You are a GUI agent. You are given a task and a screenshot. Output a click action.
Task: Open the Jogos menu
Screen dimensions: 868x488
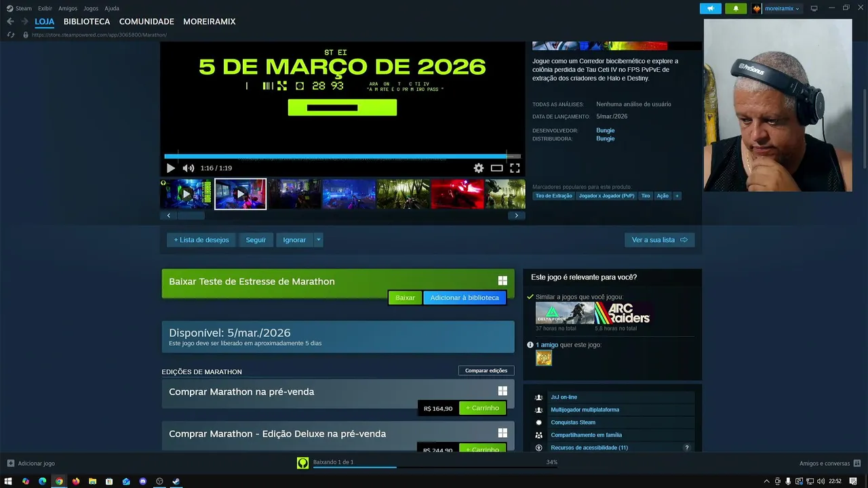91,8
